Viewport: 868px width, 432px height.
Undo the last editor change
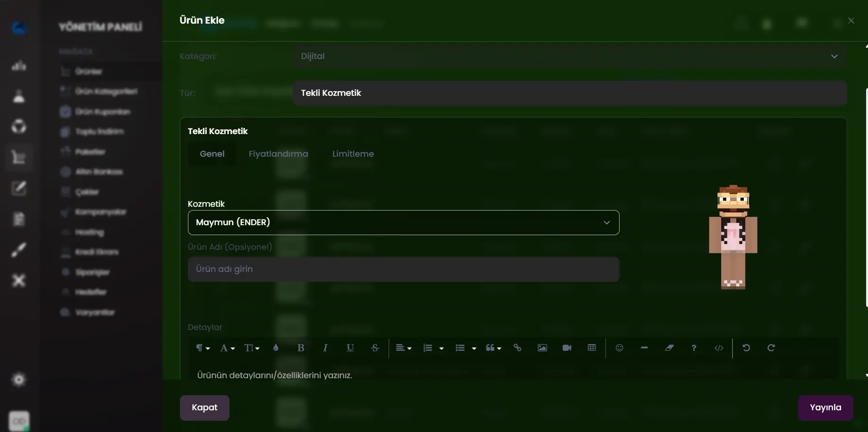[x=746, y=348]
